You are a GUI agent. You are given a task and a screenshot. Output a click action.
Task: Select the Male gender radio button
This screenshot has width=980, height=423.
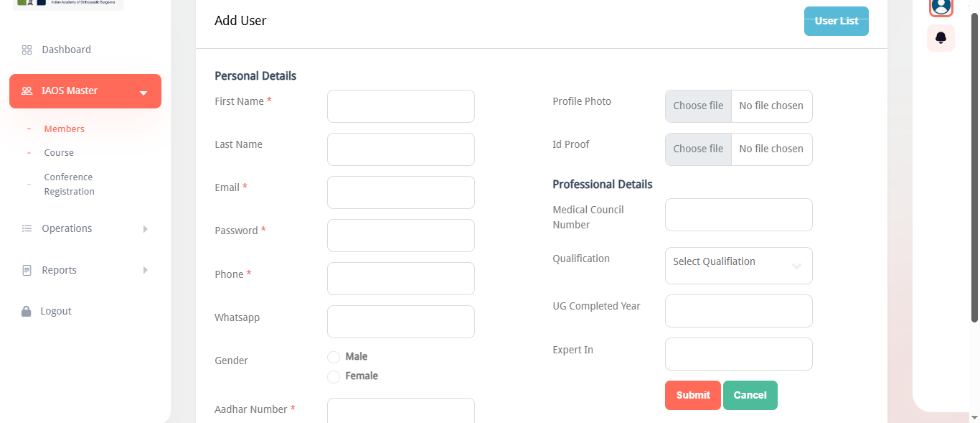point(334,358)
